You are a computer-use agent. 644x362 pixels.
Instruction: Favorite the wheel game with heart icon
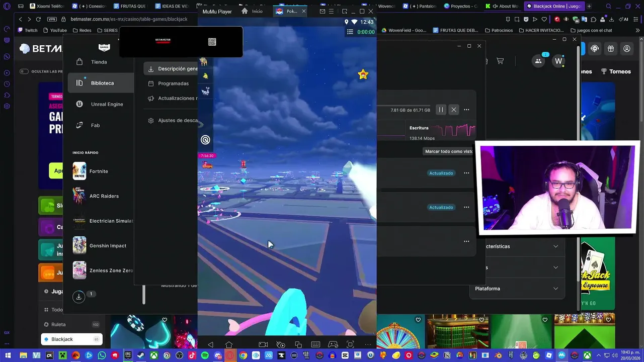click(418, 320)
